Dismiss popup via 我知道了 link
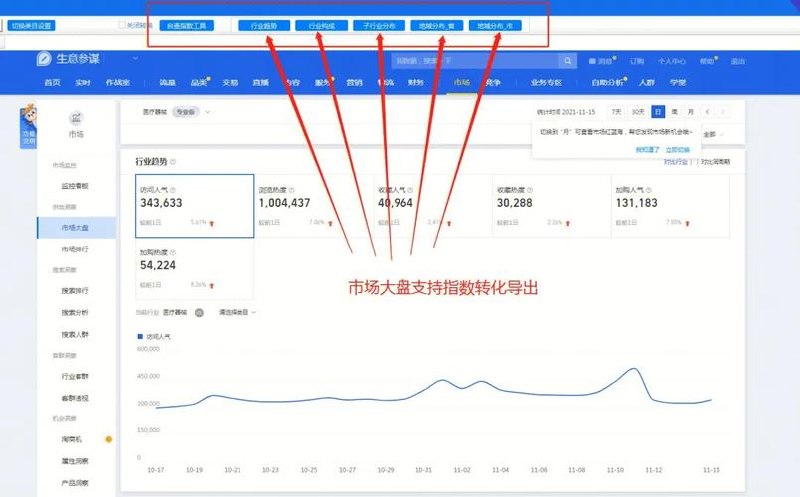800x497 pixels. click(647, 150)
